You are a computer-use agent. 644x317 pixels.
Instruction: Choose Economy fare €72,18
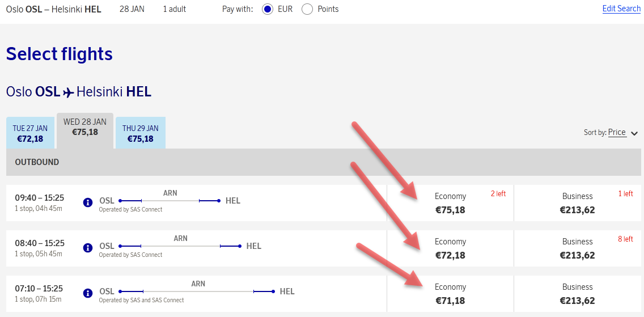450,248
